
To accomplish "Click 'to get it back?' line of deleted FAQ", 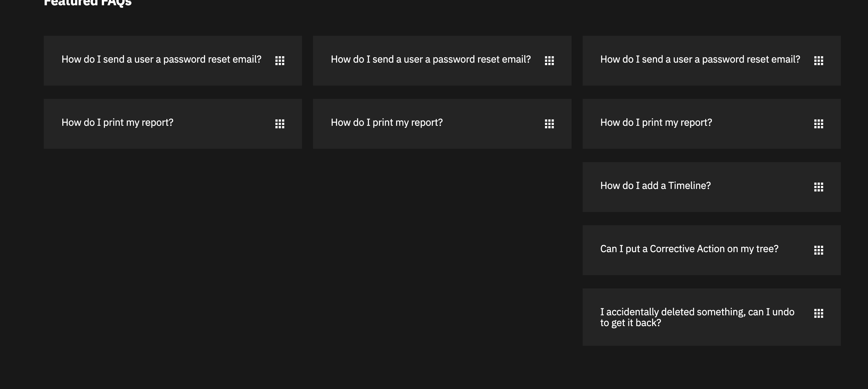I will click(631, 323).
